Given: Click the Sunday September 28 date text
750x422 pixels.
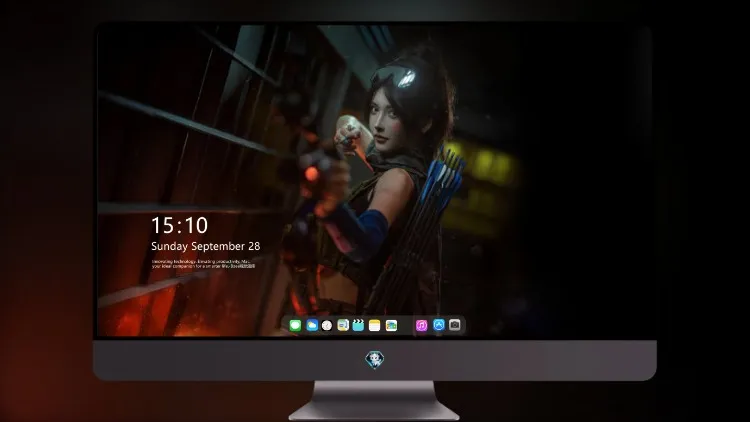Looking at the screenshot, I should click(206, 246).
